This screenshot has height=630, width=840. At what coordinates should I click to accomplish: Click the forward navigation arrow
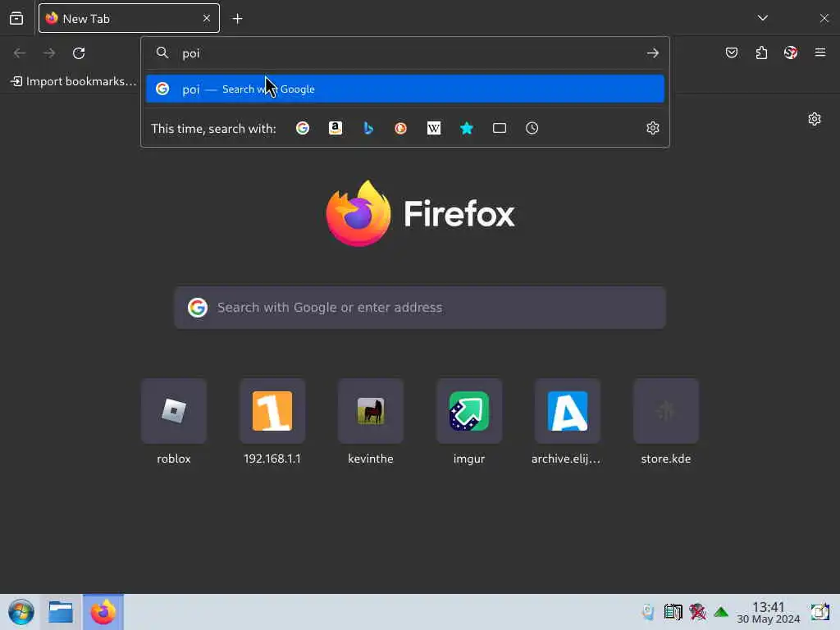click(x=49, y=53)
